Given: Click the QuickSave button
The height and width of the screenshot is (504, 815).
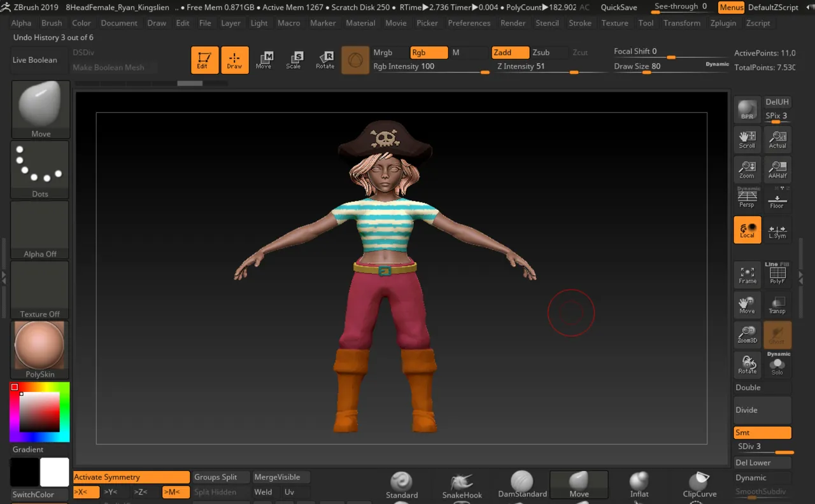Looking at the screenshot, I should pyautogui.click(x=619, y=8).
